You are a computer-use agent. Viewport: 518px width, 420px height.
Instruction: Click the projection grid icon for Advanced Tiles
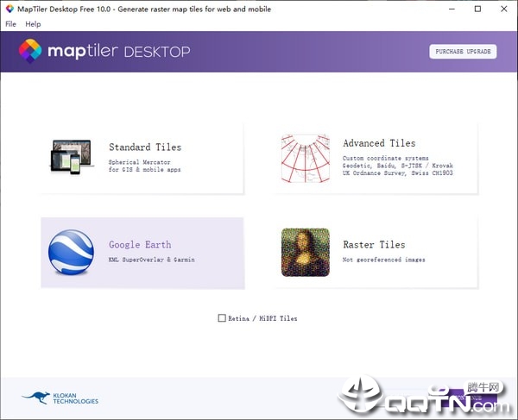306,159
